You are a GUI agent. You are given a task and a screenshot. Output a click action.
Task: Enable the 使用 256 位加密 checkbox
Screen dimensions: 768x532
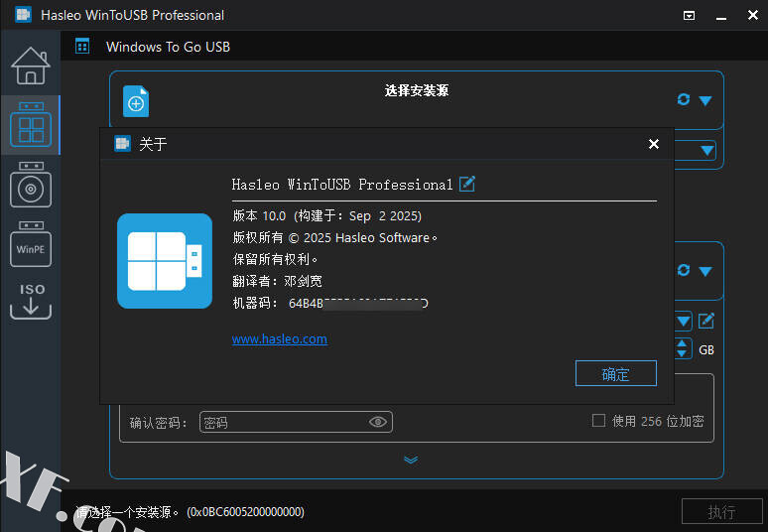pos(598,421)
